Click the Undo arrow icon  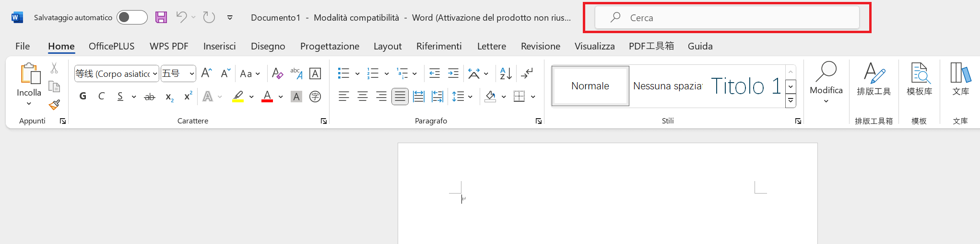click(x=181, y=17)
